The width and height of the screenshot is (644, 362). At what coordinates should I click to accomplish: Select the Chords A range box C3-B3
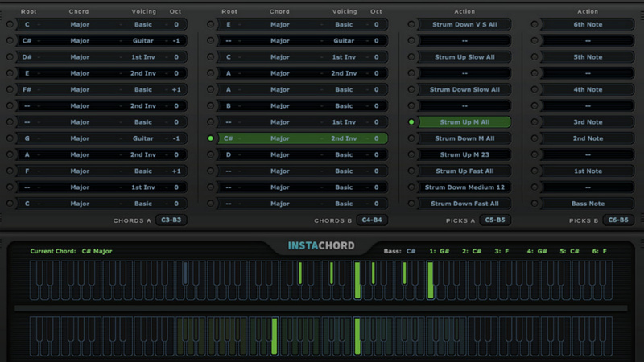pos(171,220)
